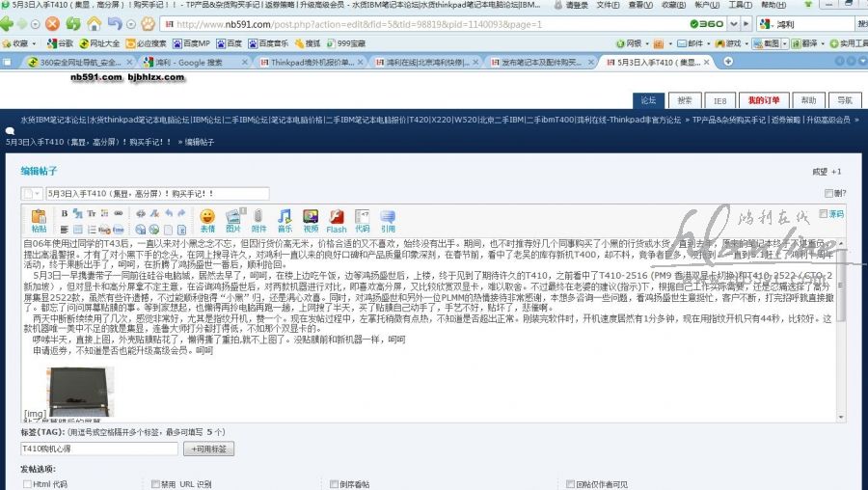The height and width of the screenshot is (490, 868).
Task: Insert music via 音乐 icon
Action: 285,220
